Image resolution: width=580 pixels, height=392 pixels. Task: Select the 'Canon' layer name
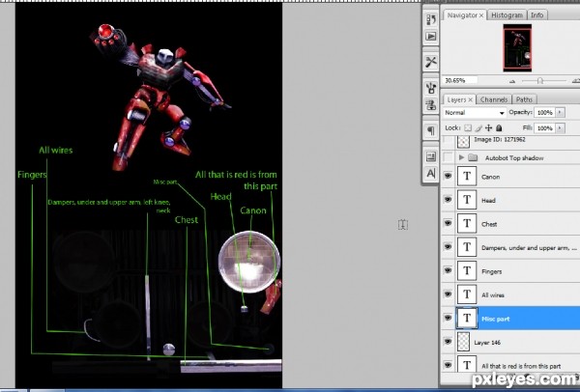[490, 177]
